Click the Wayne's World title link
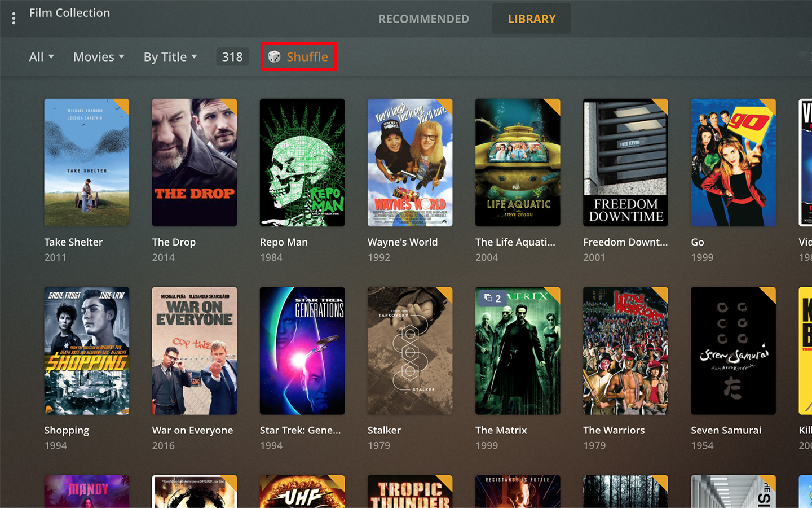Screen dimensions: 812x508 (403, 242)
